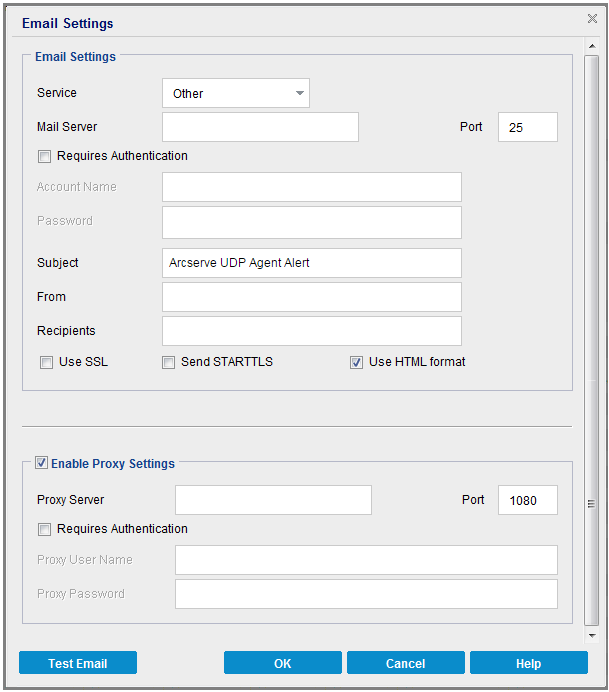Click the proxy Port field showing 1080
Viewport: 609px width, 692px height.
(x=527, y=500)
